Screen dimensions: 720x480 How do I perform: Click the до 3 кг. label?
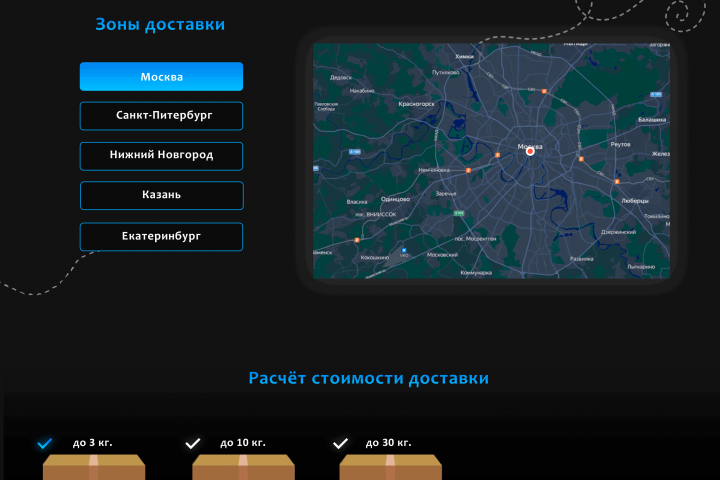93,443
